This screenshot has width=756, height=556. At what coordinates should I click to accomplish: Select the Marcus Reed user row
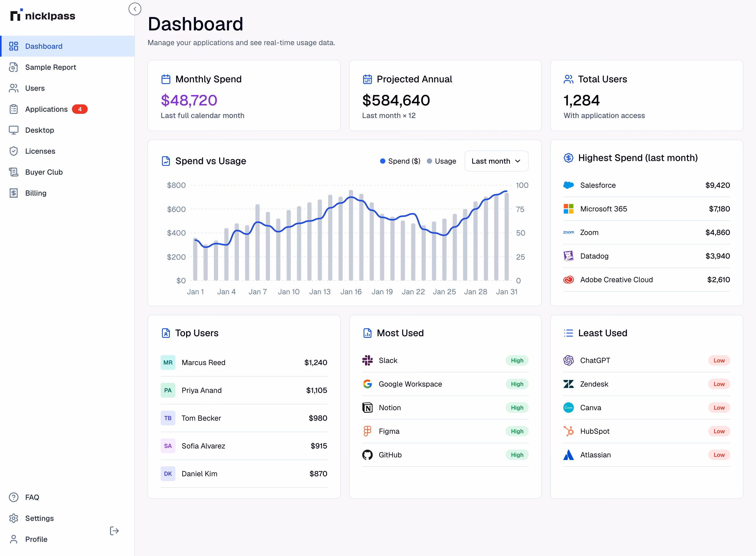[244, 362]
